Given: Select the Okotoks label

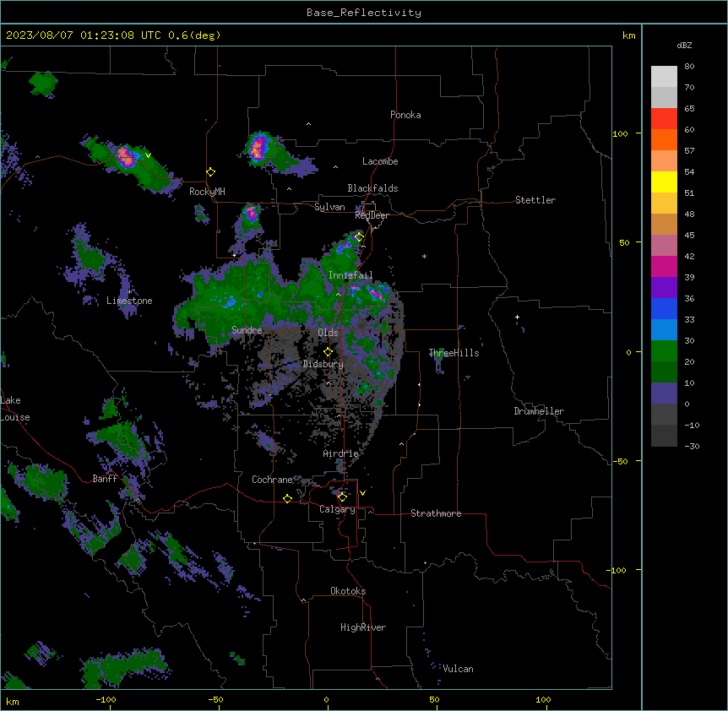Looking at the screenshot, I should pyautogui.click(x=348, y=591).
